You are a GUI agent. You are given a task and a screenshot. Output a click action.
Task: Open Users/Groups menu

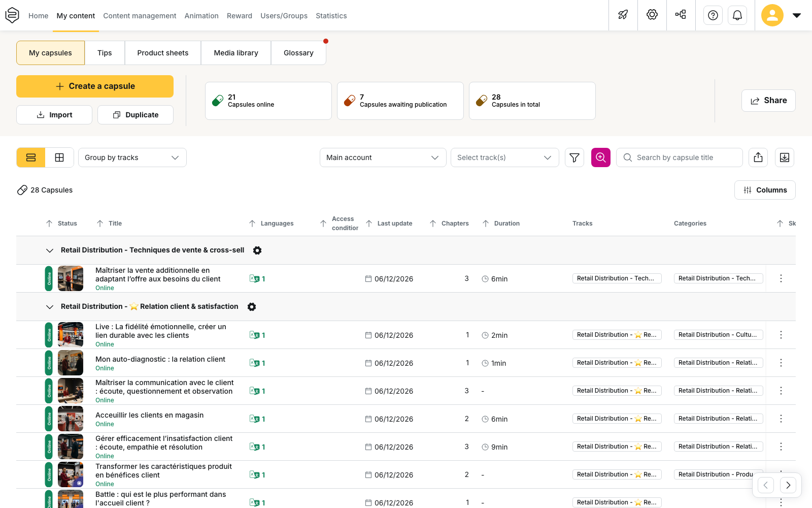[284, 16]
